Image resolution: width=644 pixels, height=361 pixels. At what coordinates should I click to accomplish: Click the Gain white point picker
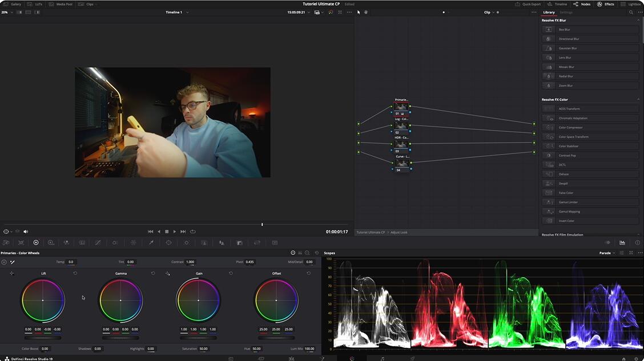tap(167, 274)
